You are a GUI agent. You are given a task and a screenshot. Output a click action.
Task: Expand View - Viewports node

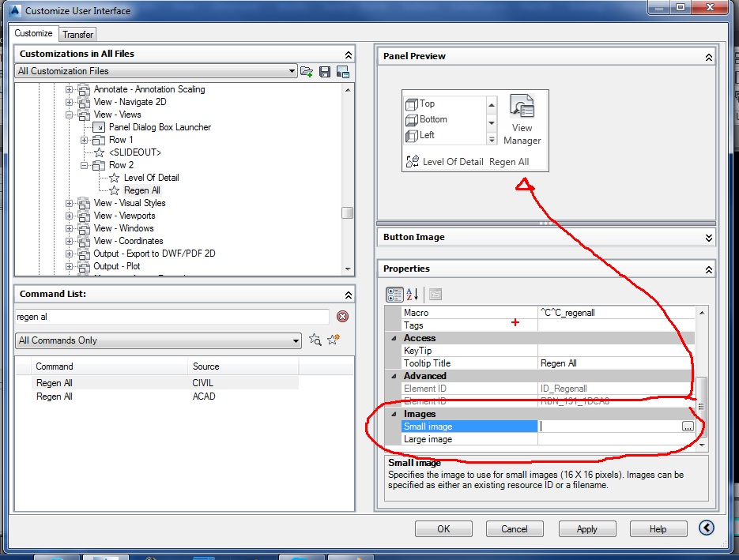point(69,216)
